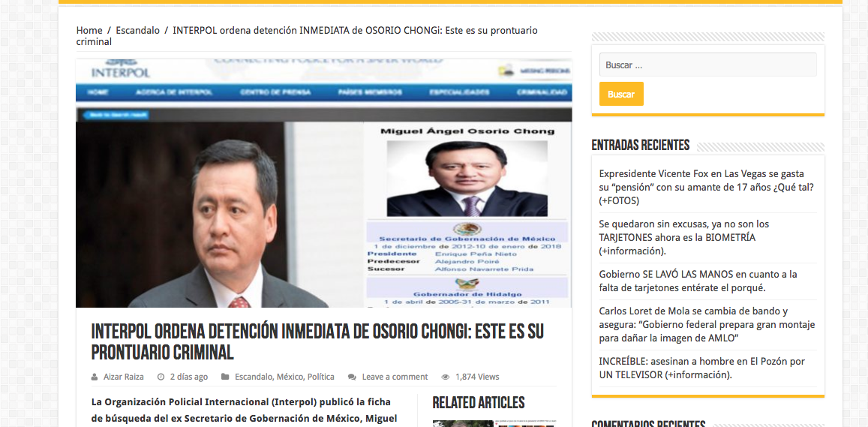Click the 2 días ago date text
The width and height of the screenshot is (868, 427).
coord(189,377)
